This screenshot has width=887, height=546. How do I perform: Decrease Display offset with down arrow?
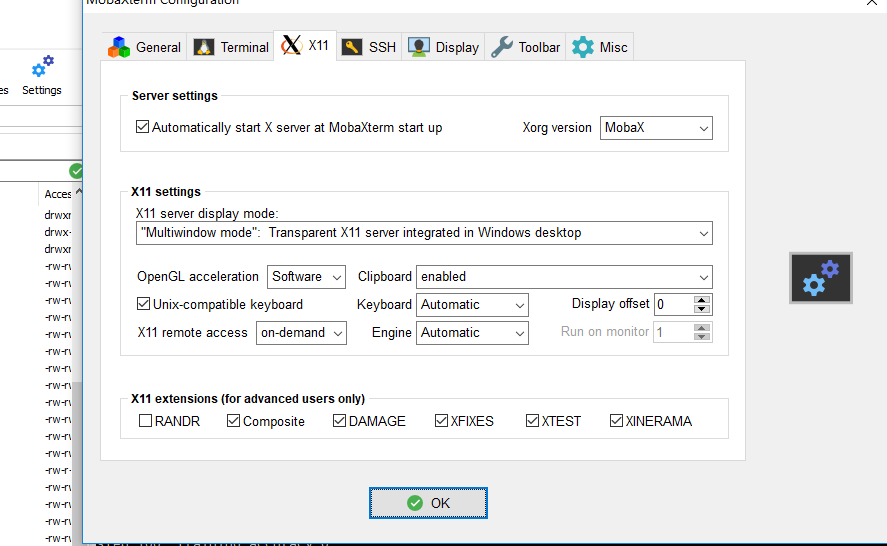click(x=701, y=309)
